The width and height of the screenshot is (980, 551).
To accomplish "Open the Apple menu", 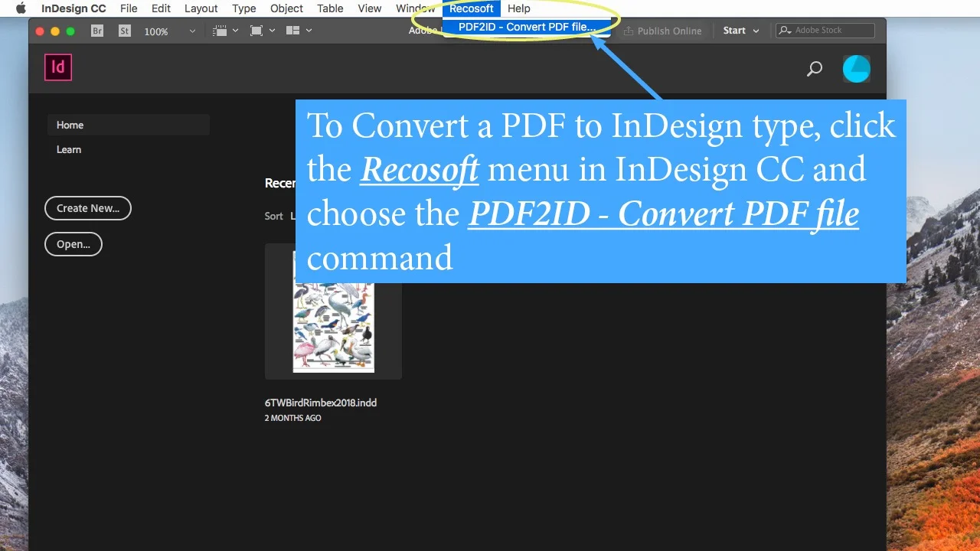I will point(21,8).
